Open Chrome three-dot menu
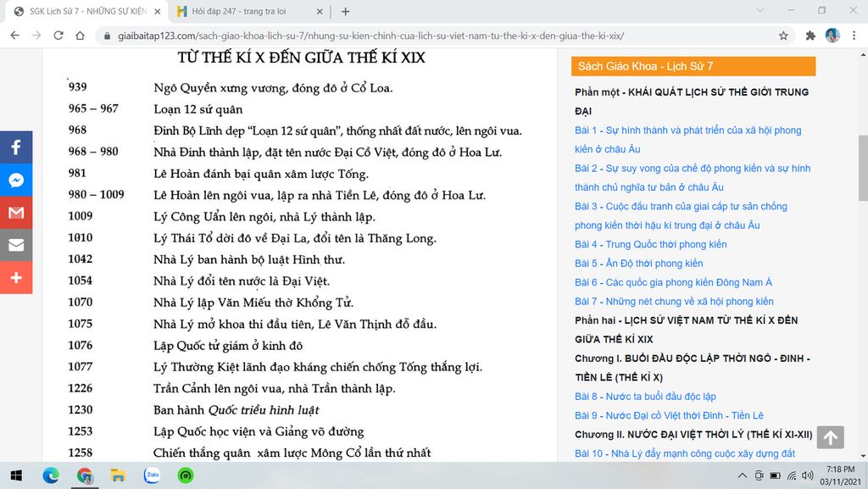 click(854, 36)
